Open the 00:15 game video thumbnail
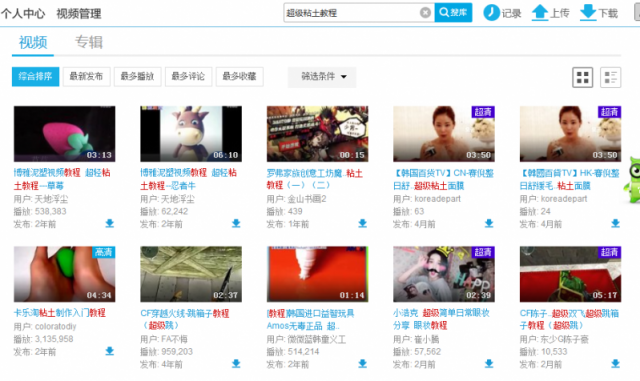 [x=318, y=134]
